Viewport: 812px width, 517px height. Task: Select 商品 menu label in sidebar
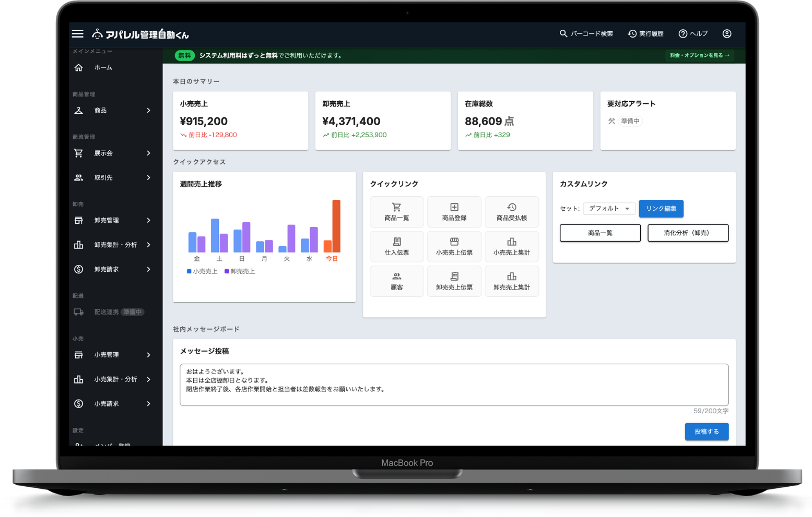click(x=100, y=111)
